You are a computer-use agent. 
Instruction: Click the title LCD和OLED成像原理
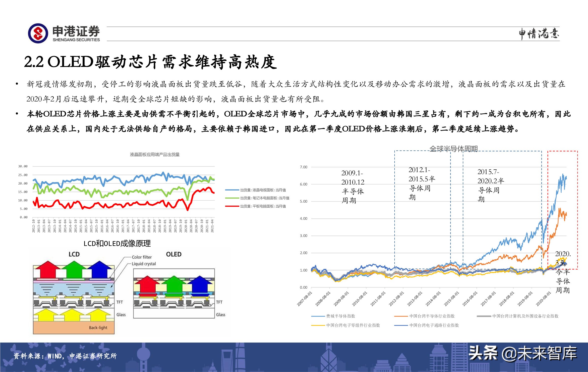[117, 243]
